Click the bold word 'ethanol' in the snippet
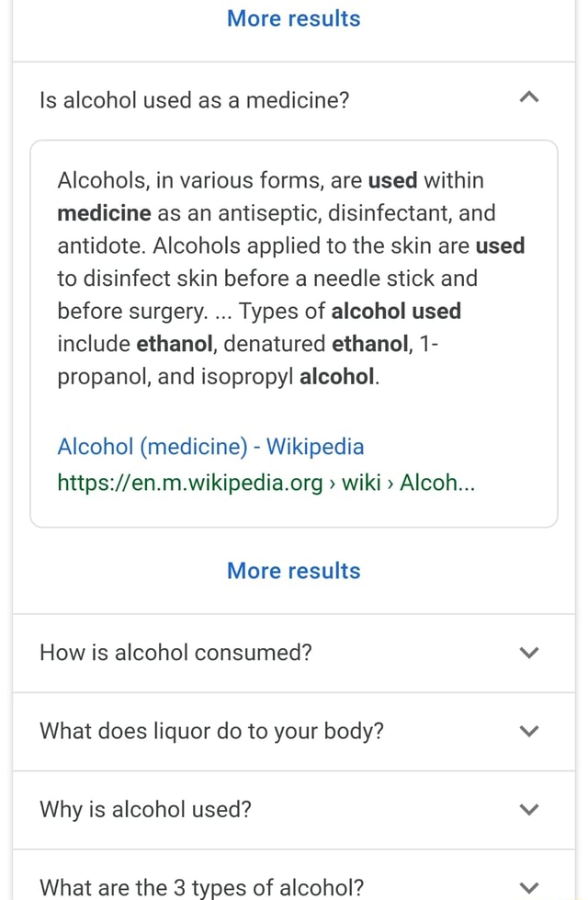Image resolution: width=588 pixels, height=900 pixels. 174,344
